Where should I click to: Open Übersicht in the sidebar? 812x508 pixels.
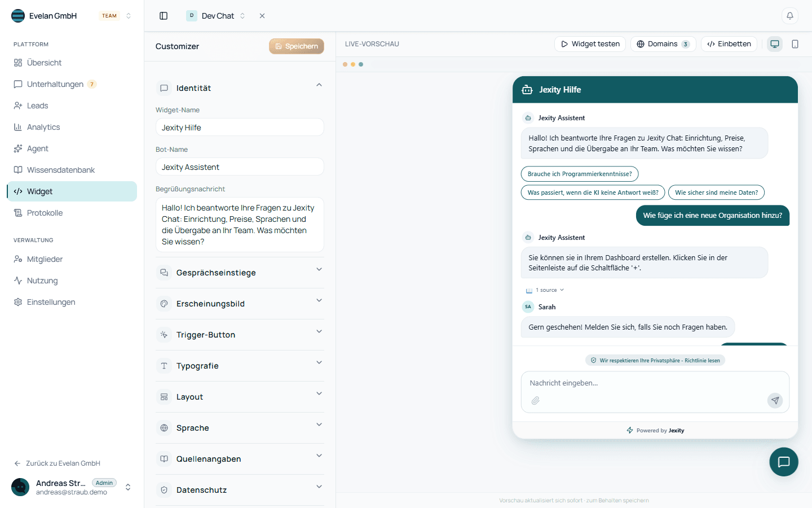(x=72, y=63)
